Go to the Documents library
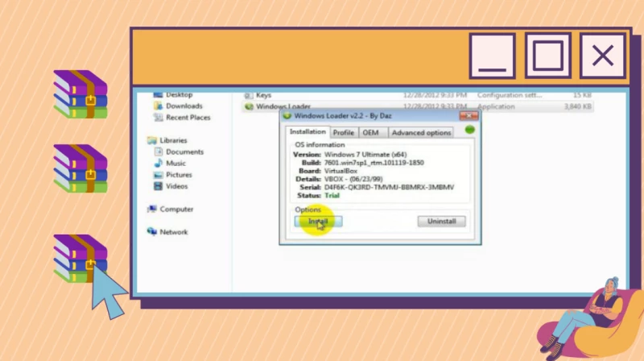 184,152
